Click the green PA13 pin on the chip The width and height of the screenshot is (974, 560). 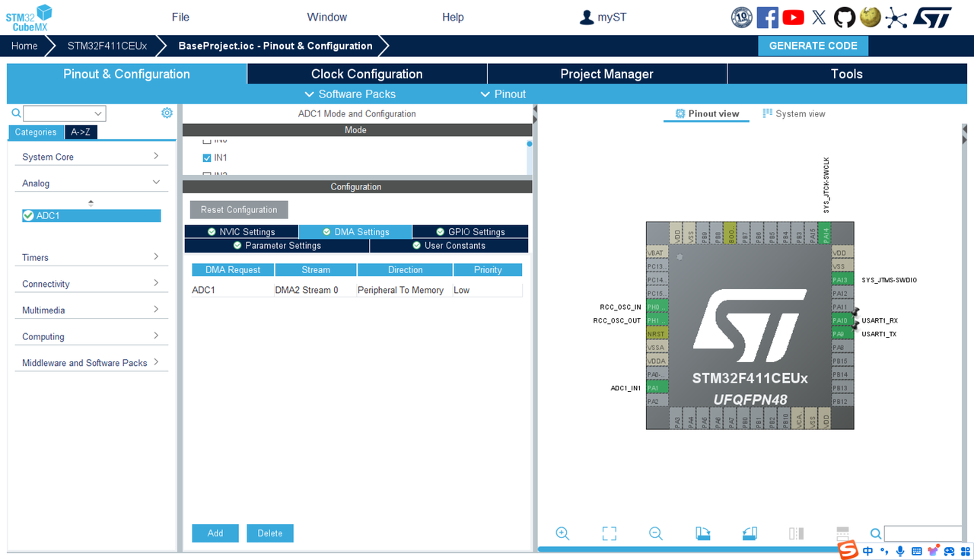pyautogui.click(x=842, y=280)
